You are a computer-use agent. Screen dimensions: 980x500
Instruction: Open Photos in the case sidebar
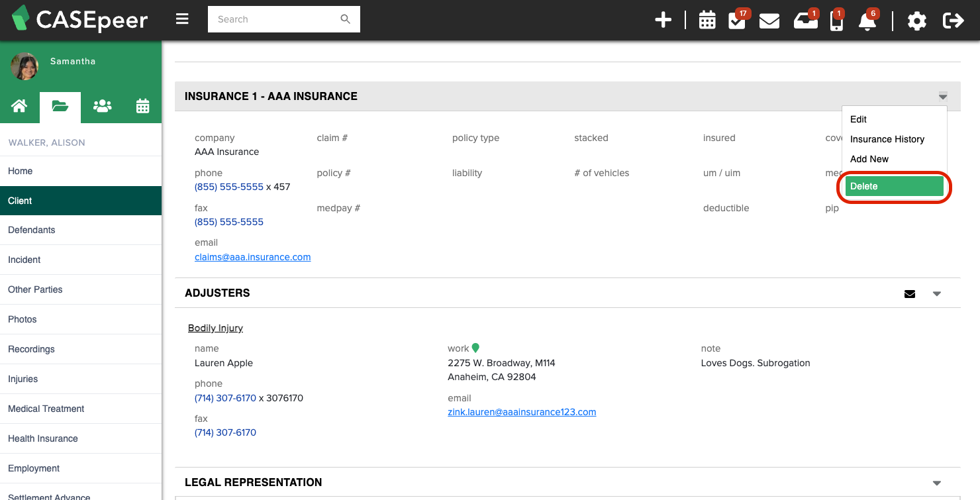tap(81, 319)
